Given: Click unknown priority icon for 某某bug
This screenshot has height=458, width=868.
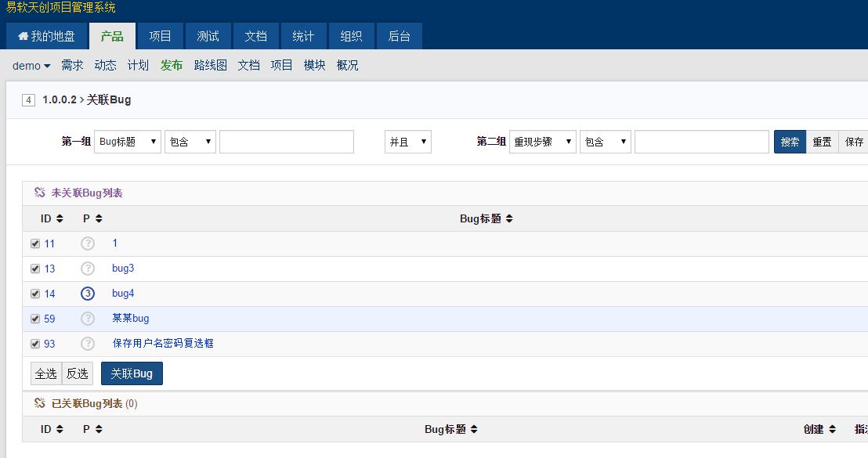Looking at the screenshot, I should [88, 319].
